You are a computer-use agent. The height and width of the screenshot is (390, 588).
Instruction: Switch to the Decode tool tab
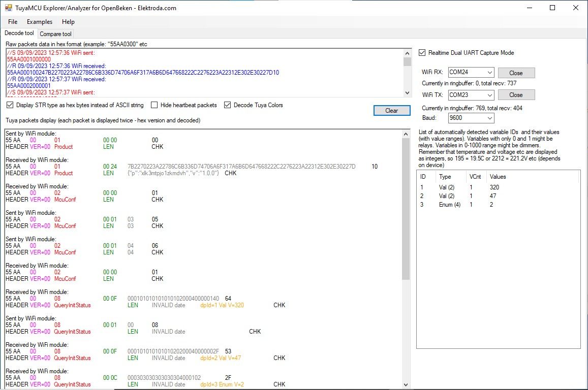pyautogui.click(x=19, y=33)
